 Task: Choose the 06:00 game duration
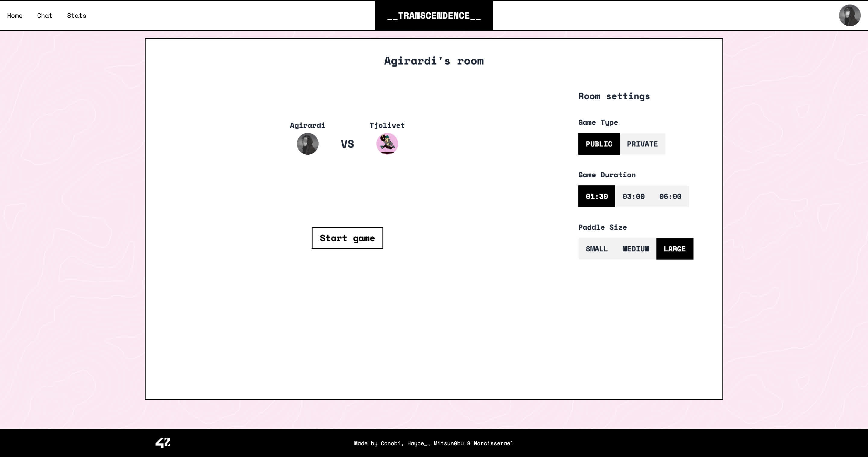(670, 196)
